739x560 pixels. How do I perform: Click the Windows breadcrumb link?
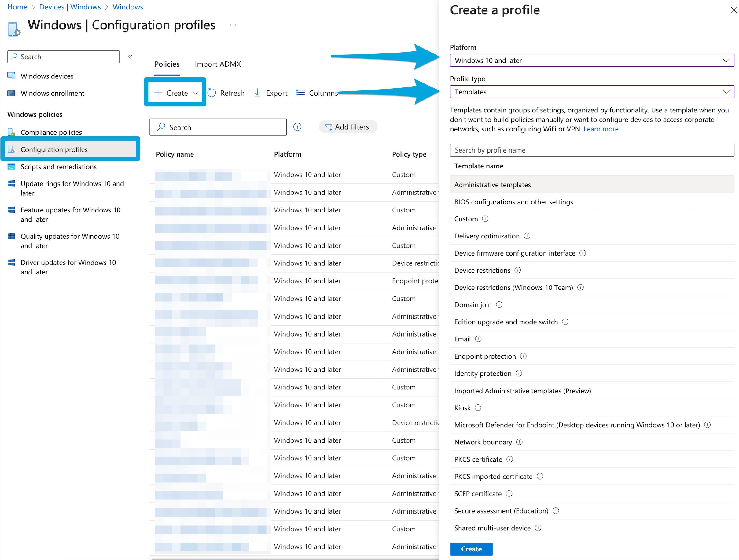tap(128, 7)
